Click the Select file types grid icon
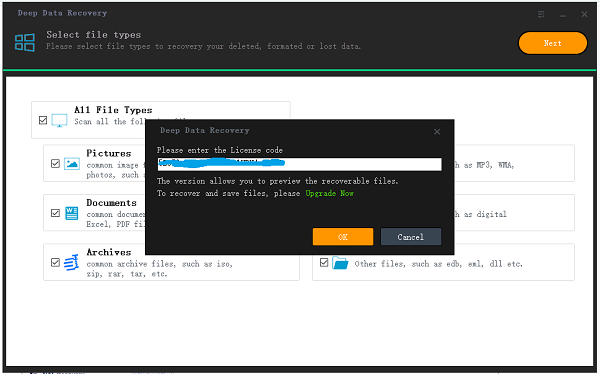This screenshot has width=600, height=374. pos(25,42)
